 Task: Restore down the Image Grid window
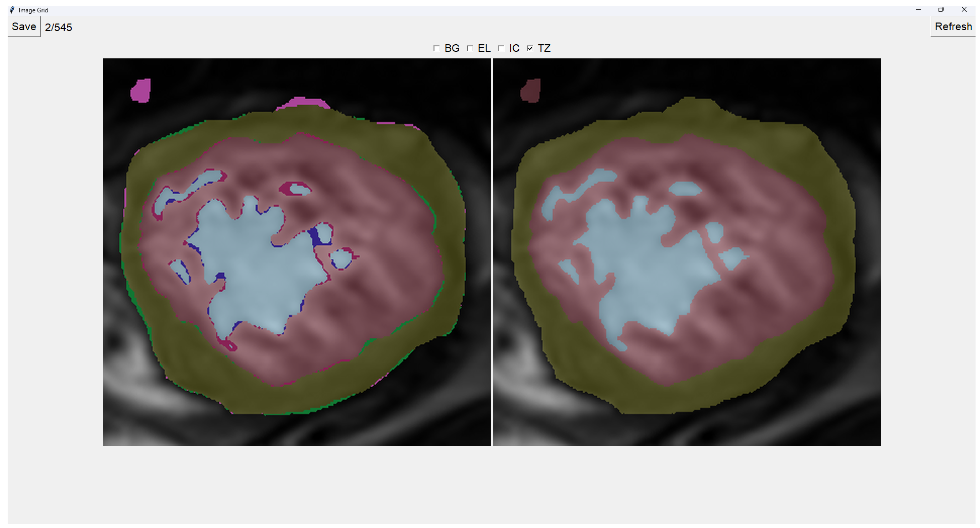[941, 9]
